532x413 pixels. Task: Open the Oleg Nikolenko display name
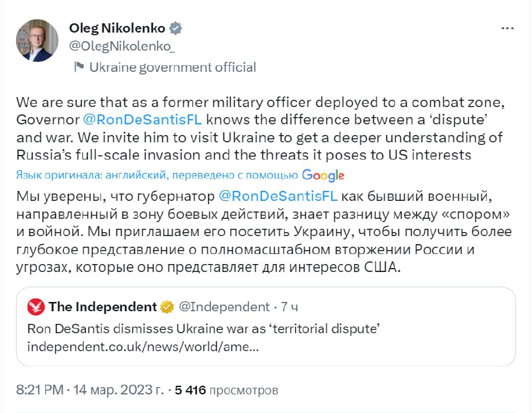[116, 29]
